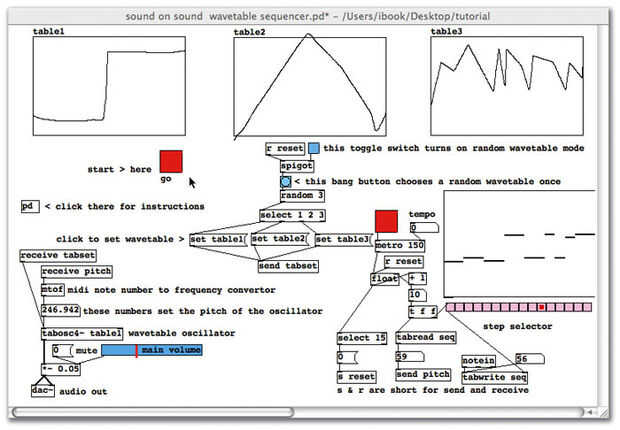This screenshot has height=430, width=620.
Task: Click the number box under select 15
Action: [348, 358]
